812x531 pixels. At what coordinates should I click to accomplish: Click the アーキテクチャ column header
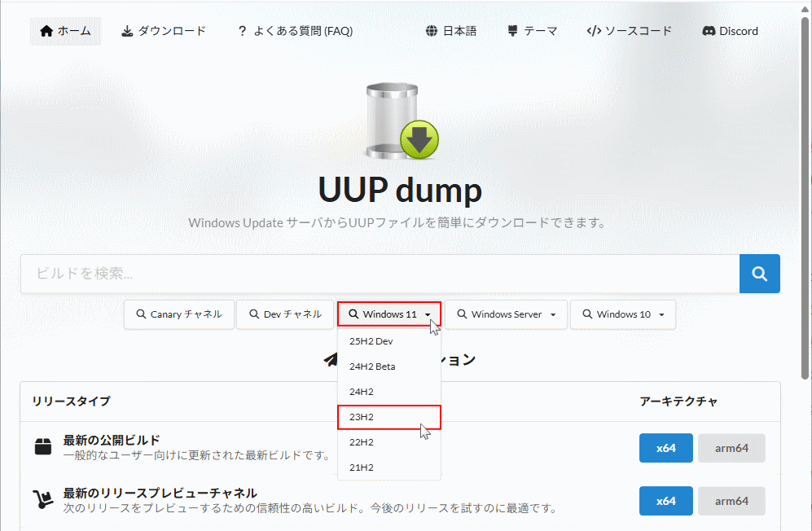click(678, 402)
